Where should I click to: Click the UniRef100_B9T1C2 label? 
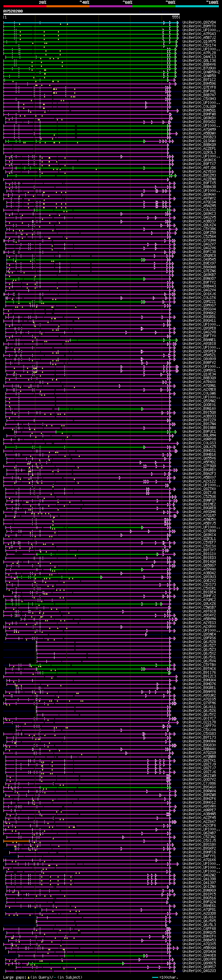coord(199,80)
